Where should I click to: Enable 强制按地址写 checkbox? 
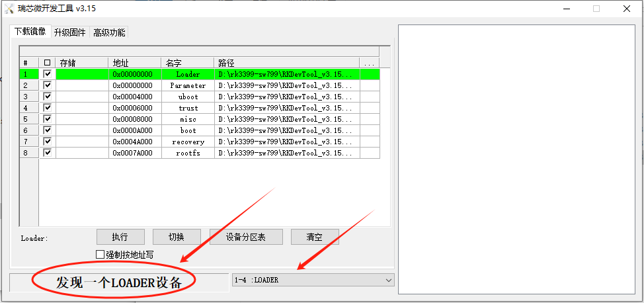tap(101, 254)
